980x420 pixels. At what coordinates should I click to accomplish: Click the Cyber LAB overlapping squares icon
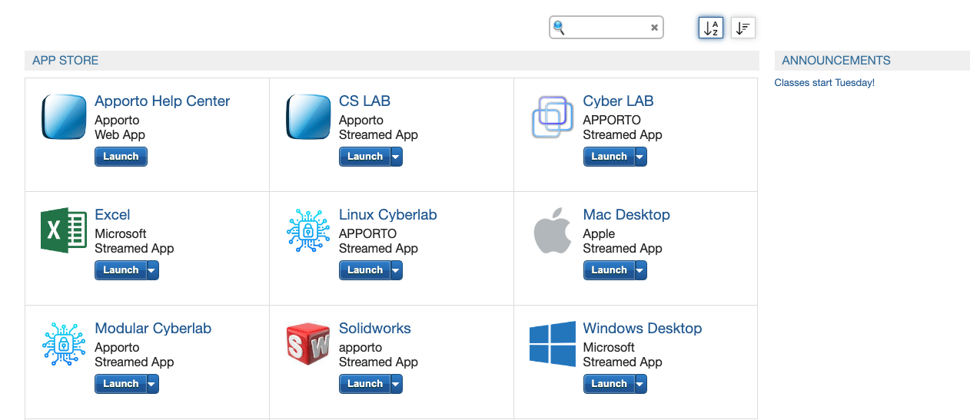552,117
